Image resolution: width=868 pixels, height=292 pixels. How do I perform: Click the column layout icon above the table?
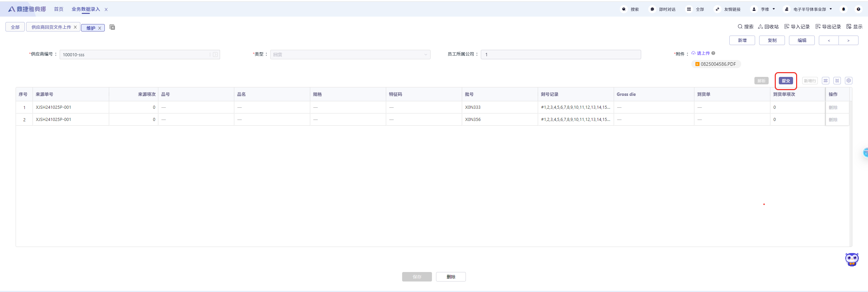[837, 81]
